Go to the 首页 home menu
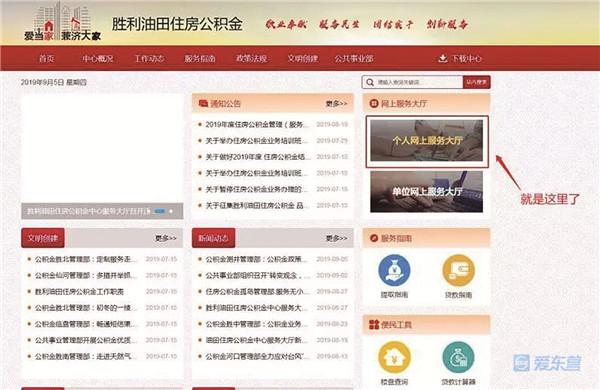 (46, 59)
